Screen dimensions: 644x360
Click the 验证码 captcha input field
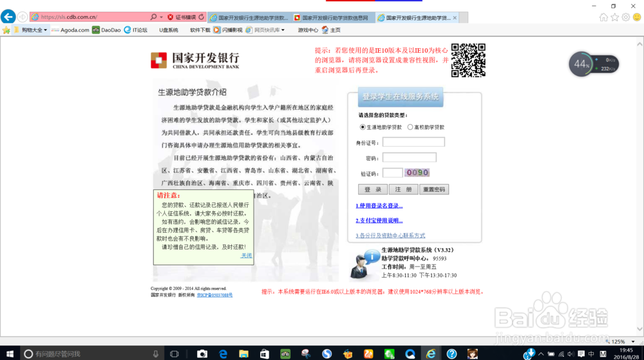tap(393, 173)
